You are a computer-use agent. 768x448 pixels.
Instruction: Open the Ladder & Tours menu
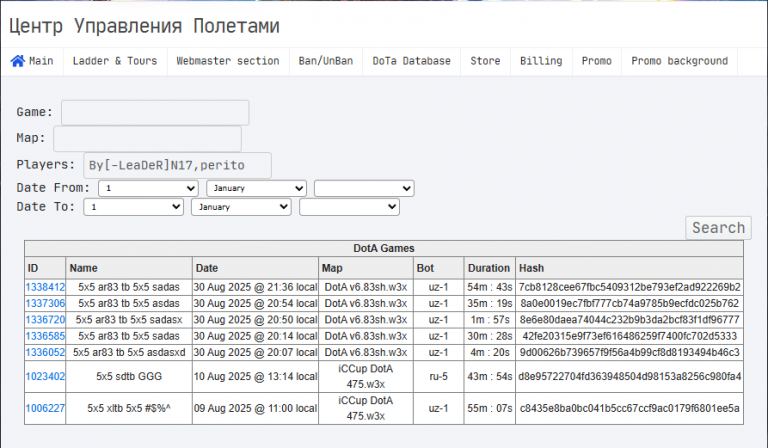[115, 61]
